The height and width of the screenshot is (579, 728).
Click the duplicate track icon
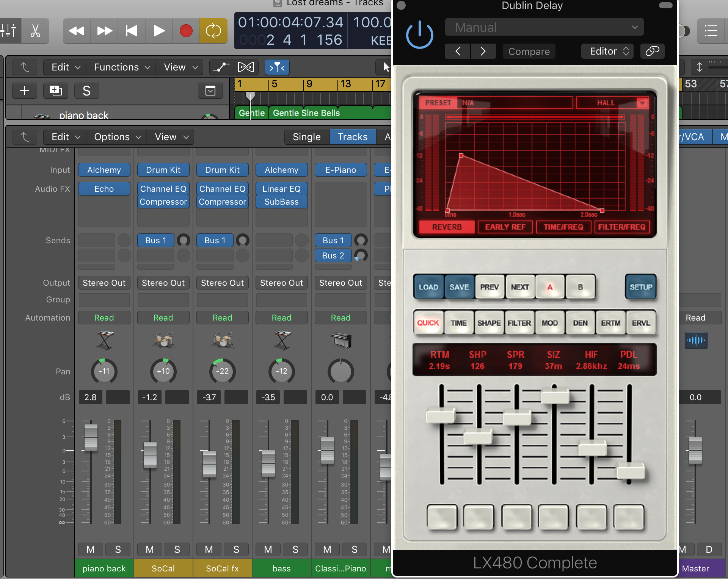(x=55, y=91)
